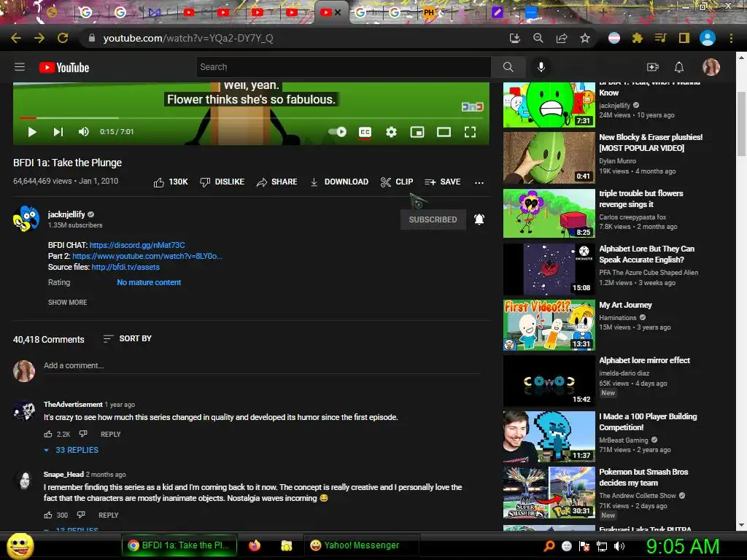This screenshot has height=560, width=747.
Task: Click in the YouTube search box
Action: pos(344,67)
